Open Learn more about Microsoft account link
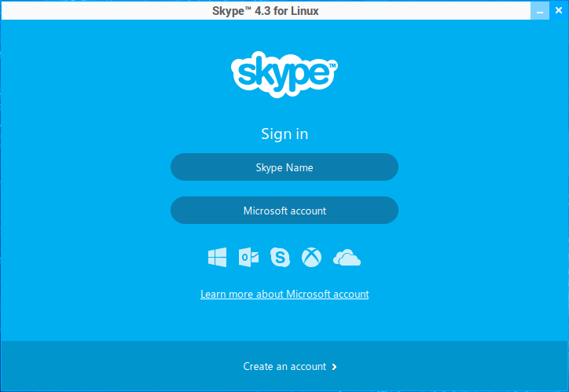The image size is (569, 392). pyautogui.click(x=284, y=294)
